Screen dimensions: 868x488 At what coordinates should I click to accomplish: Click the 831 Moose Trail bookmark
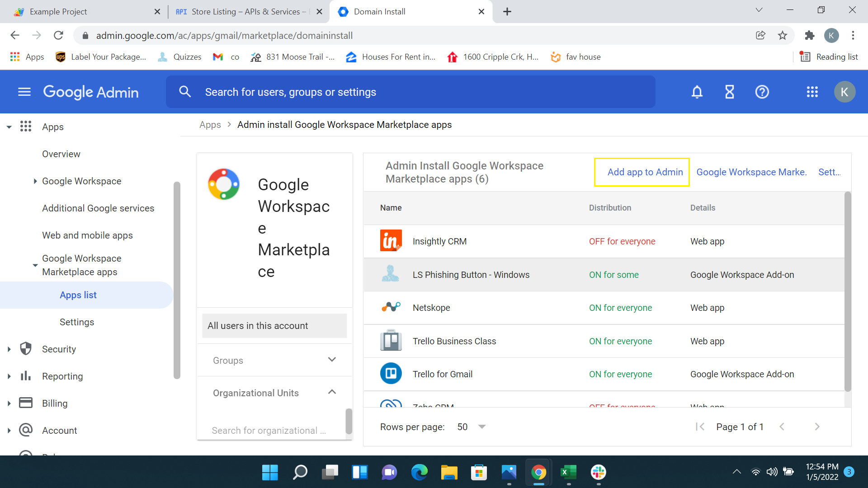[293, 57]
